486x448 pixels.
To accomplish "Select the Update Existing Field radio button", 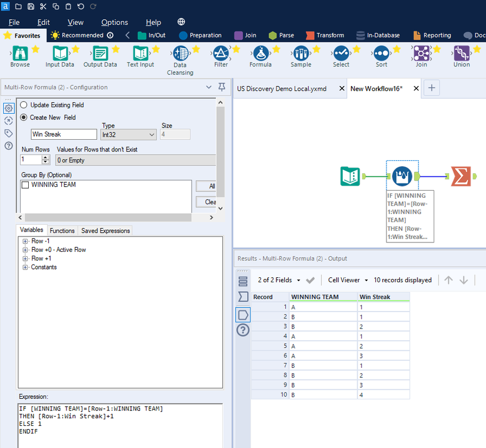I will (24, 105).
